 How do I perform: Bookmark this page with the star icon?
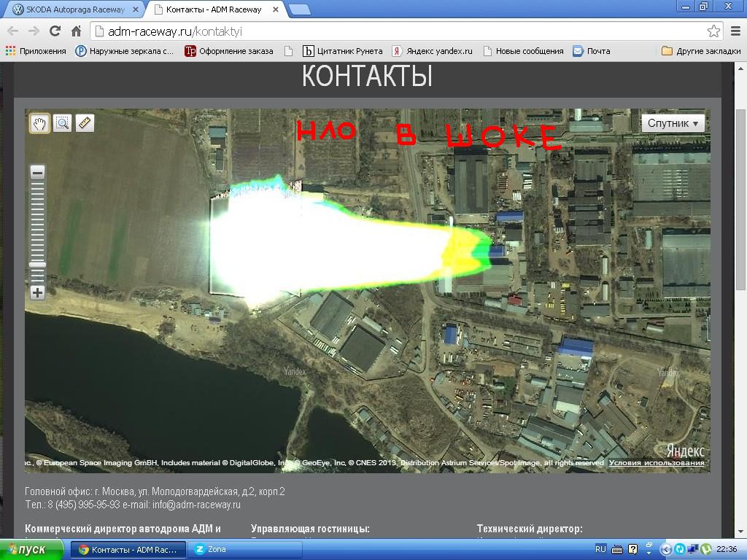point(713,31)
